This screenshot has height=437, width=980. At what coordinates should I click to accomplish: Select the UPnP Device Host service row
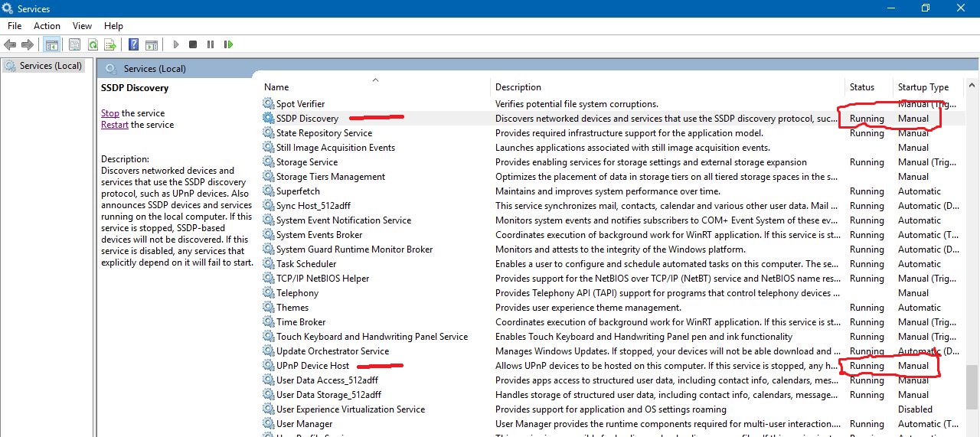click(611, 366)
